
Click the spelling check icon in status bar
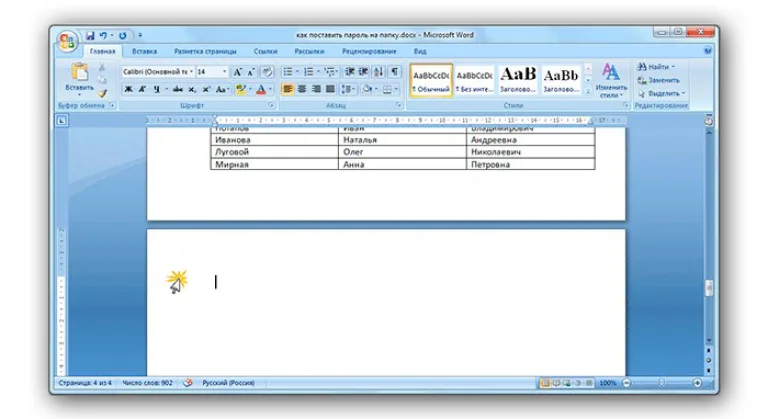pyautogui.click(x=188, y=383)
